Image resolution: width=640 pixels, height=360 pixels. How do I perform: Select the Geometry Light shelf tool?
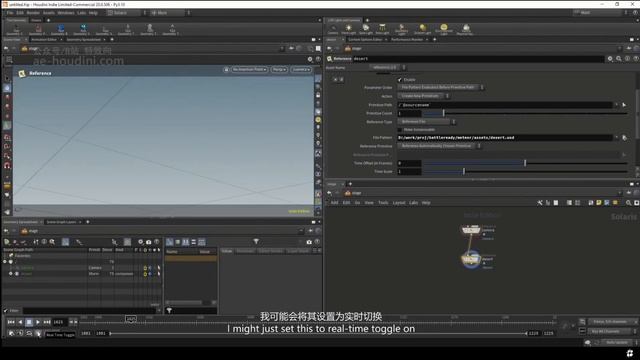[401, 29]
